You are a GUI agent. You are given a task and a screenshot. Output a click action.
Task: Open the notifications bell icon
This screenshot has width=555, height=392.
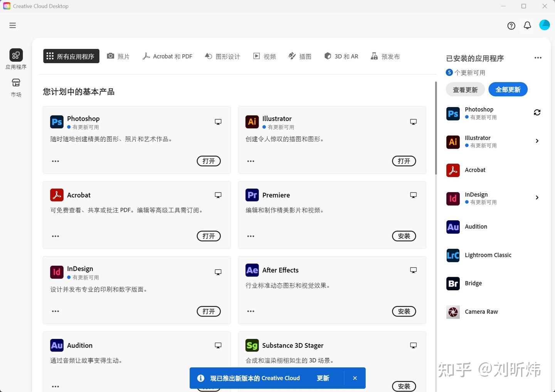pos(527,25)
